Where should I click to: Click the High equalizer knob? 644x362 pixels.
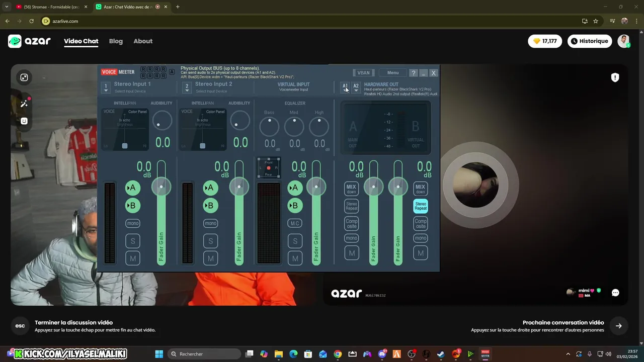coord(319,127)
